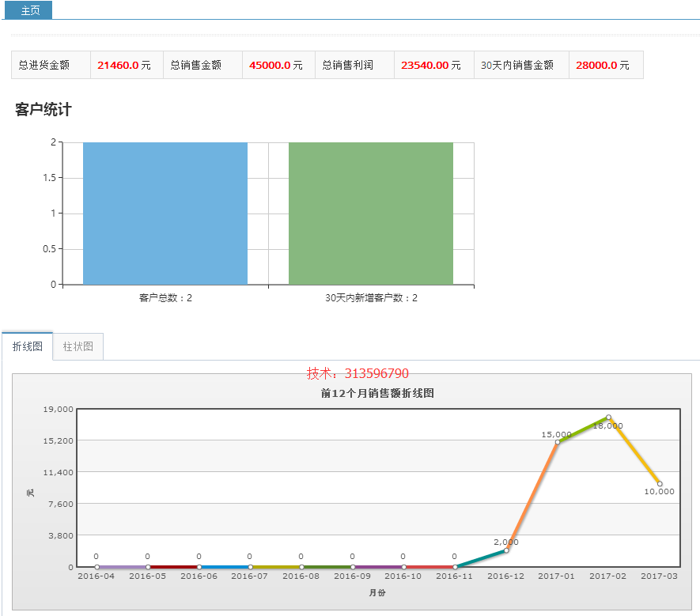Click the 19,000 y-axis label

click(58, 410)
